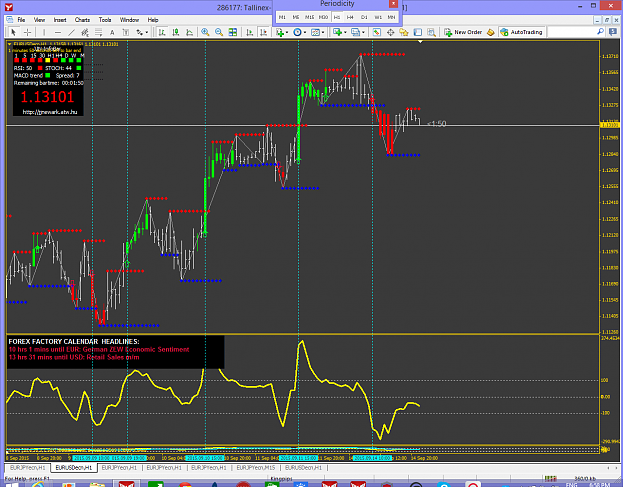The image size is (625, 487).
Task: Open the Insert menu
Action: pos(60,20)
